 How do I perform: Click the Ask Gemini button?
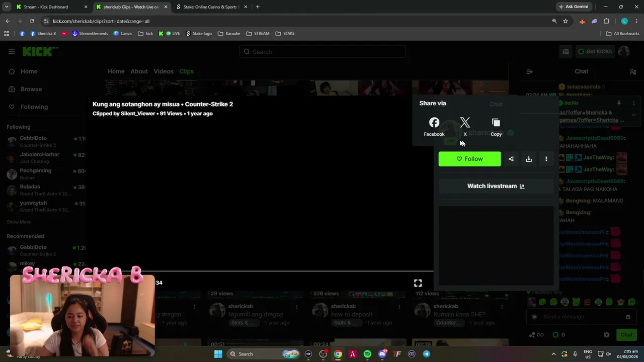click(574, 7)
